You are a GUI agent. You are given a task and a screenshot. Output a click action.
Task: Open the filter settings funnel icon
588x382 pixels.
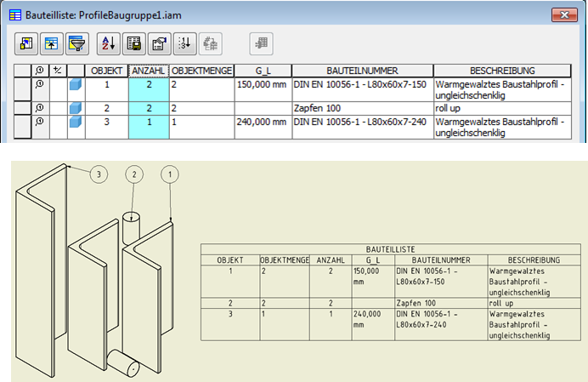pos(77,43)
